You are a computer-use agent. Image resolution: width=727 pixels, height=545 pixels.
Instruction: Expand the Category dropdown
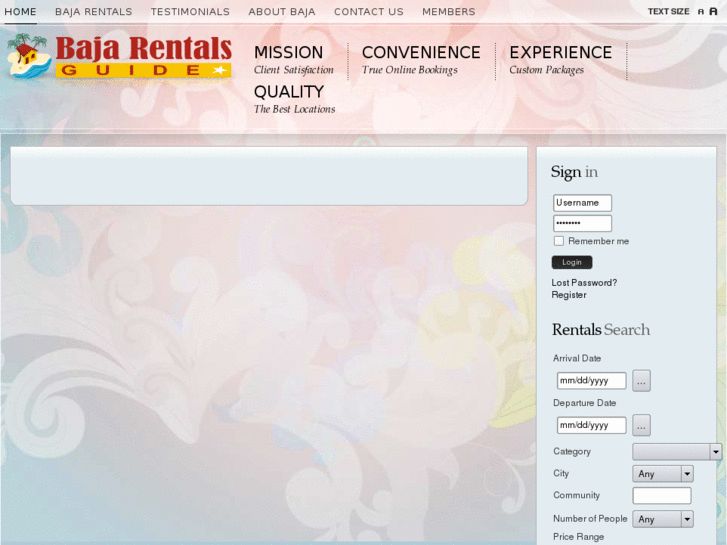click(x=677, y=451)
